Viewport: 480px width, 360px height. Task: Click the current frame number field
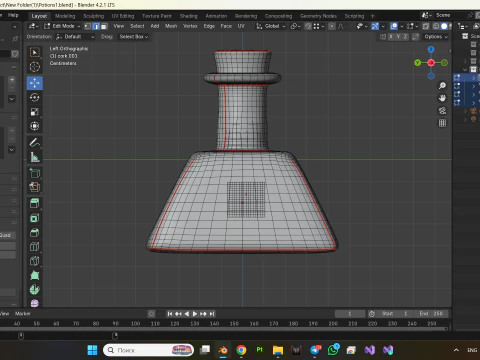tap(350, 314)
